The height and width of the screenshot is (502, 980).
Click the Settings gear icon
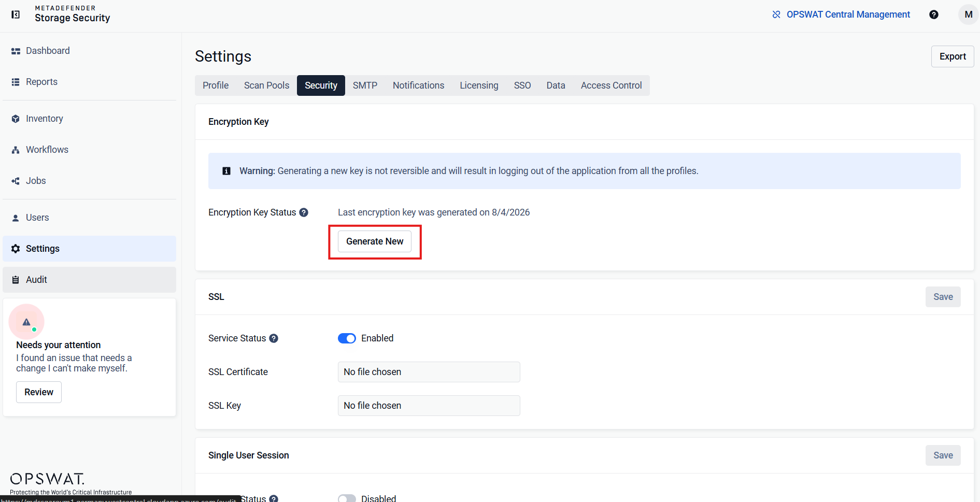[16, 249]
